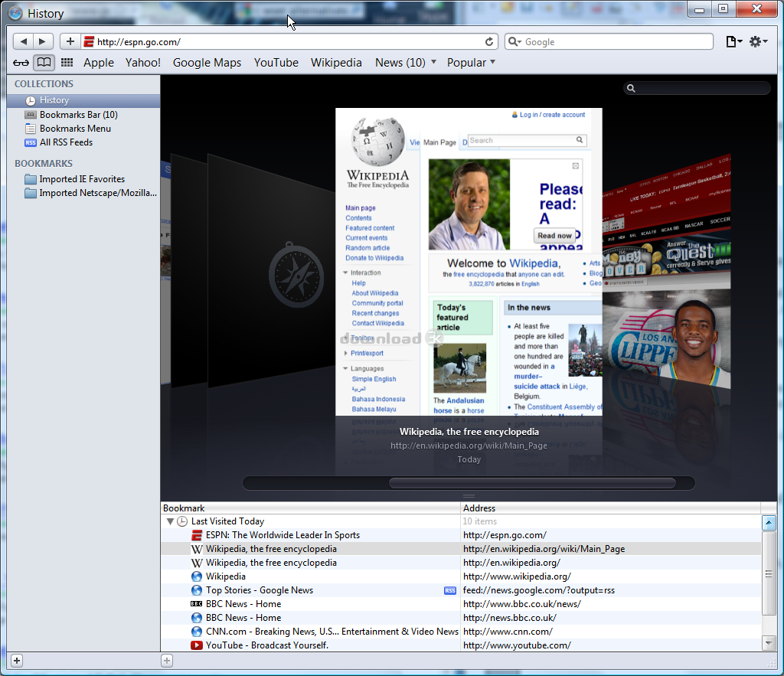
Task: Select the YouTube - Broadcast Yourself row
Action: click(x=460, y=645)
